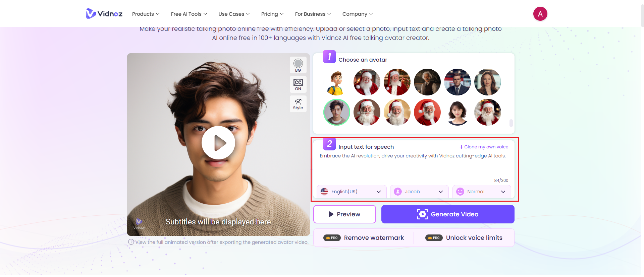This screenshot has height=277, width=644.
Task: Open the Pricing menu
Action: coord(272,14)
